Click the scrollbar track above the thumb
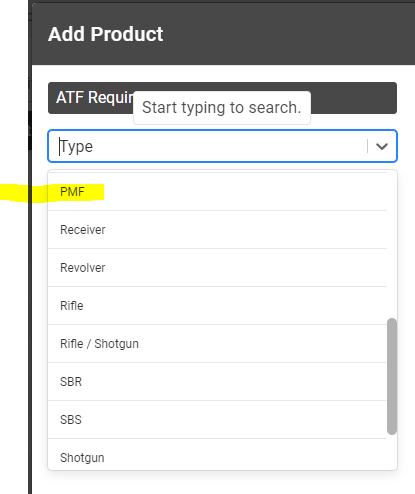Viewport: 415px width, 494px height. 392,245
